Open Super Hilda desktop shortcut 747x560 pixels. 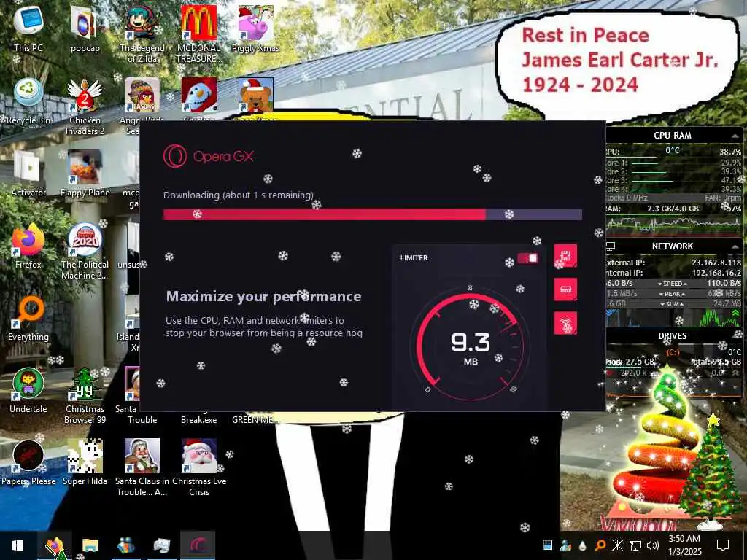coord(85,462)
